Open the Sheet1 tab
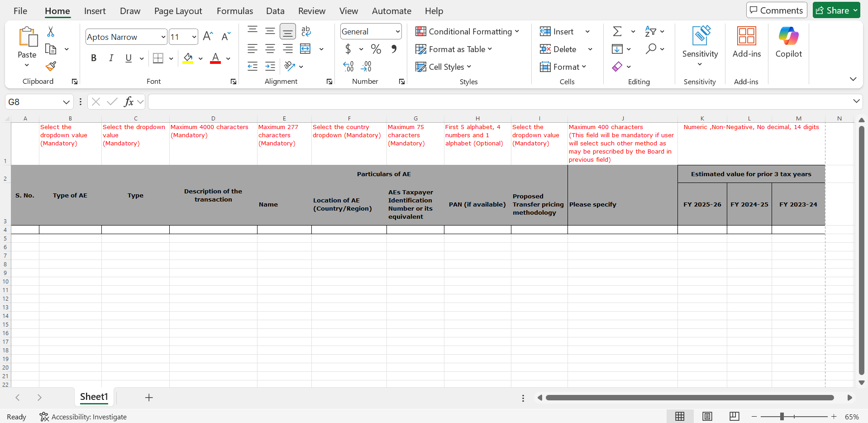Viewport: 868px width, 423px height. pyautogui.click(x=94, y=397)
